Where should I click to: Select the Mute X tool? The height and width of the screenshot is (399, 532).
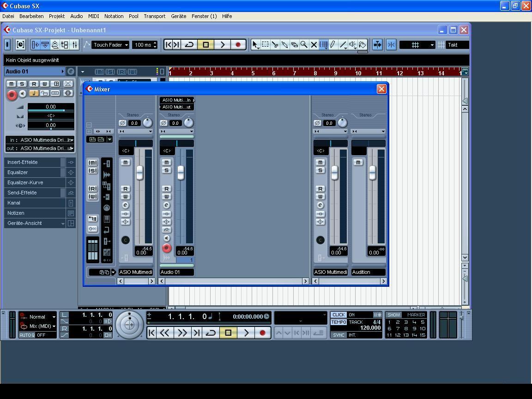point(314,44)
